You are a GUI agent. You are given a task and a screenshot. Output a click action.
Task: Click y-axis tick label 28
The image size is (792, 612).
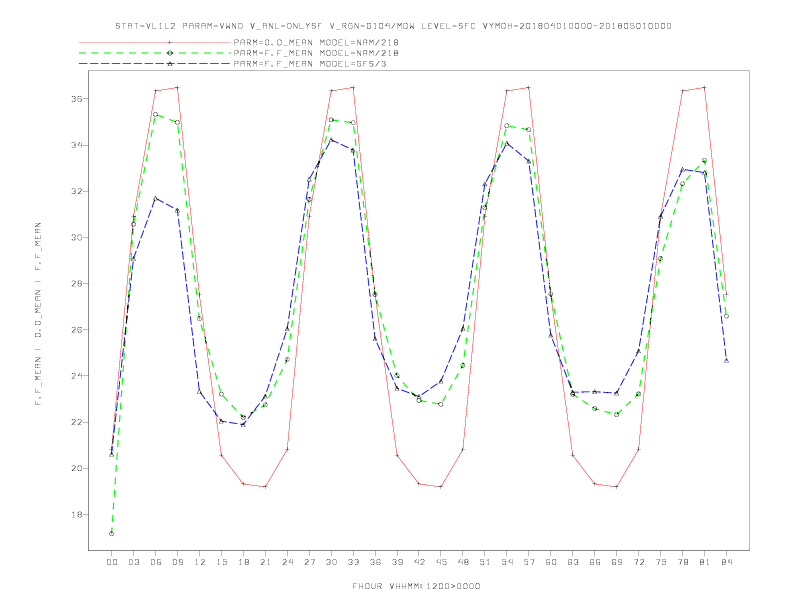pos(76,284)
